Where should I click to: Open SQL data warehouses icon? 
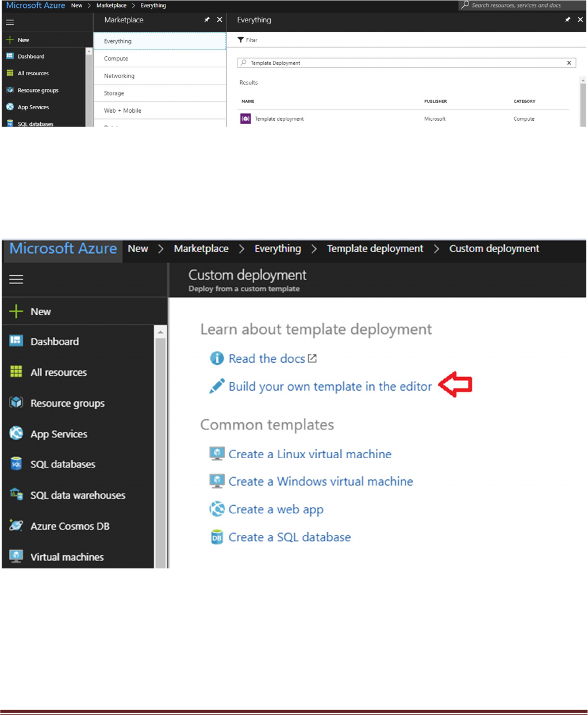coord(16,495)
